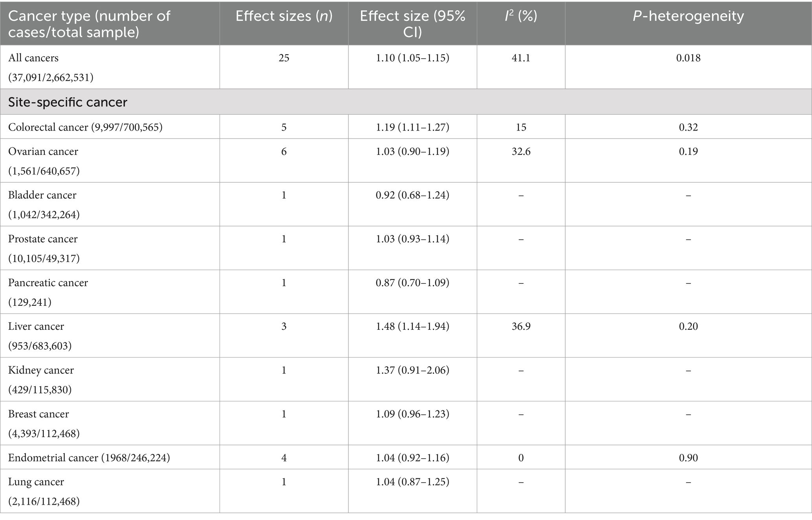Image resolution: width=812 pixels, height=520 pixels.
Task: Click the P-heterogeneity column header
Action: coord(688,16)
